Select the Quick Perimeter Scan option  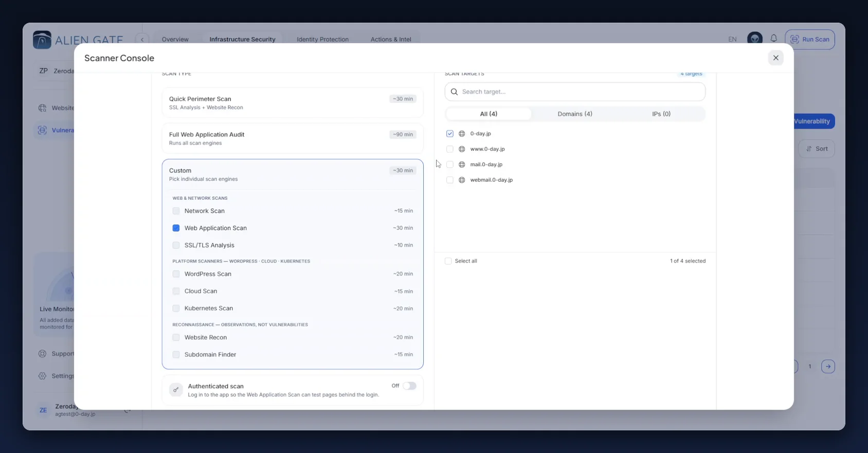tap(293, 103)
